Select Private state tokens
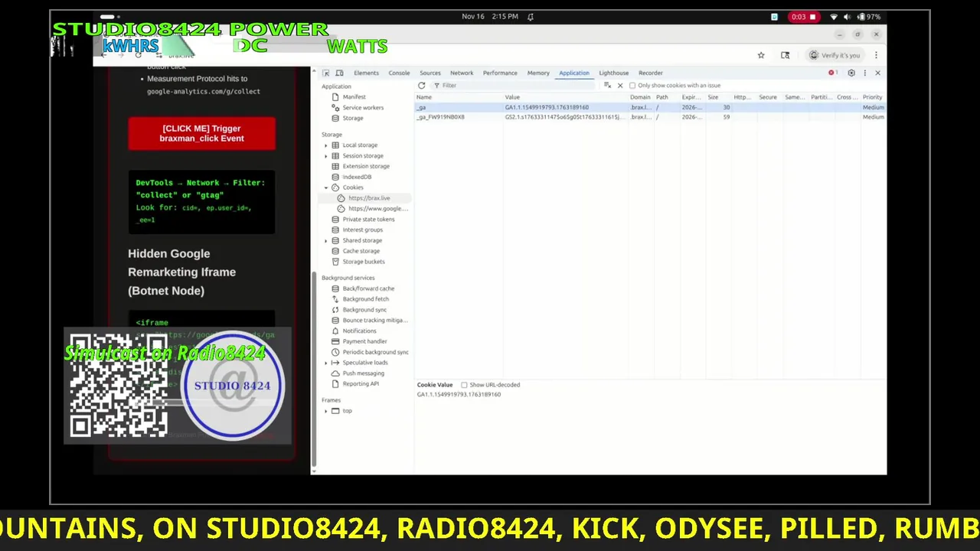 [368, 220]
